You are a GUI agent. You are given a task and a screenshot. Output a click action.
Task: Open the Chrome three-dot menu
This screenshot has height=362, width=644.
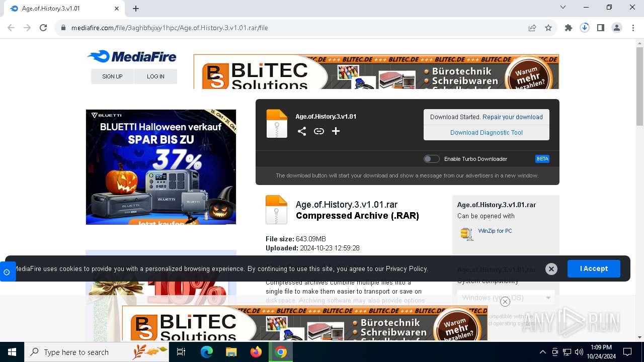(x=633, y=28)
